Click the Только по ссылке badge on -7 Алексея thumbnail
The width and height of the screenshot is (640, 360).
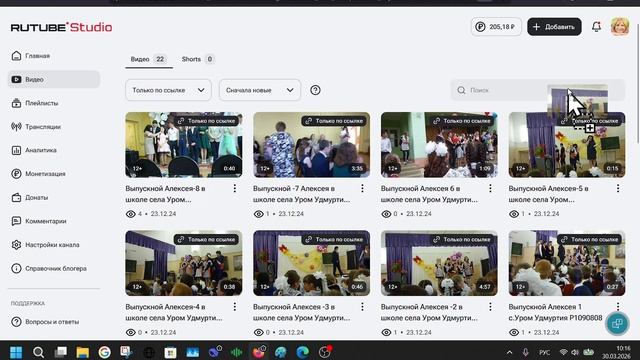click(335, 121)
